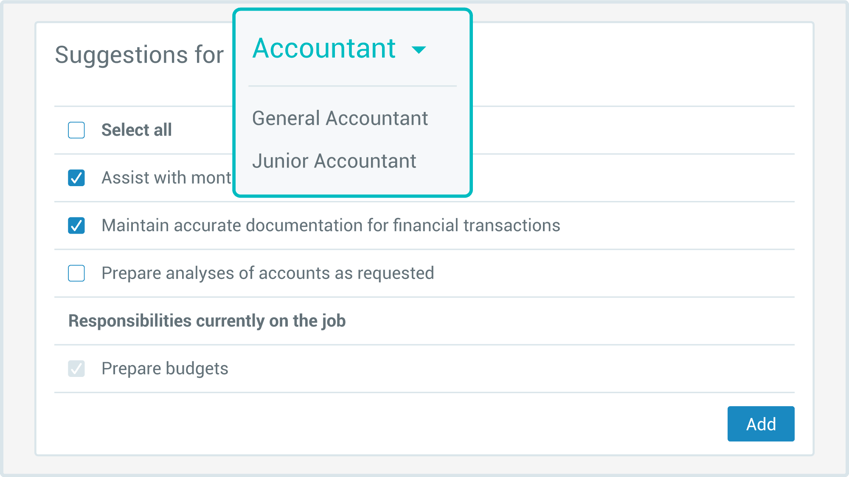Click Prepare analyses of accounts label text
The image size is (849, 477).
(267, 273)
